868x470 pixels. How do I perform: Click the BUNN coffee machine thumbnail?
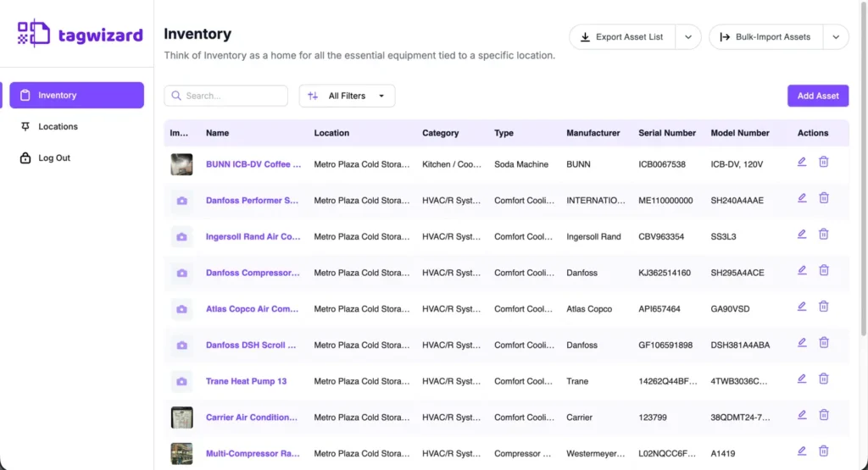pyautogui.click(x=181, y=164)
